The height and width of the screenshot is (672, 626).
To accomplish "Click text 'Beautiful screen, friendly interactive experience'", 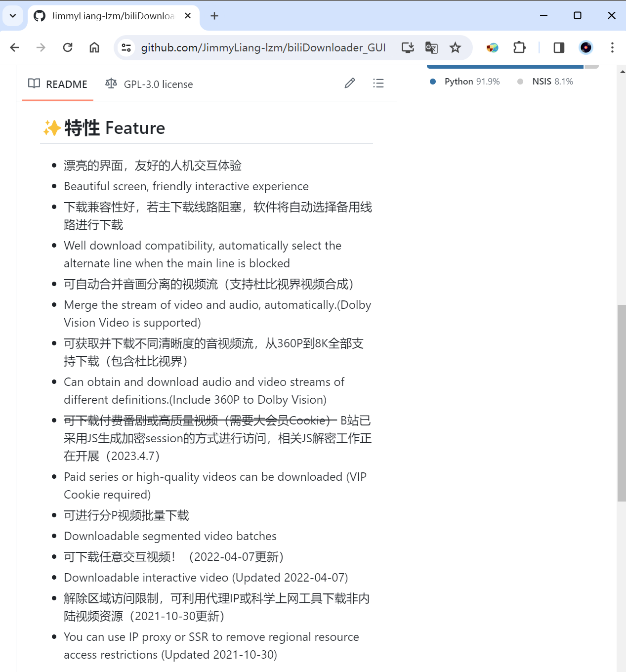I will [x=186, y=186].
